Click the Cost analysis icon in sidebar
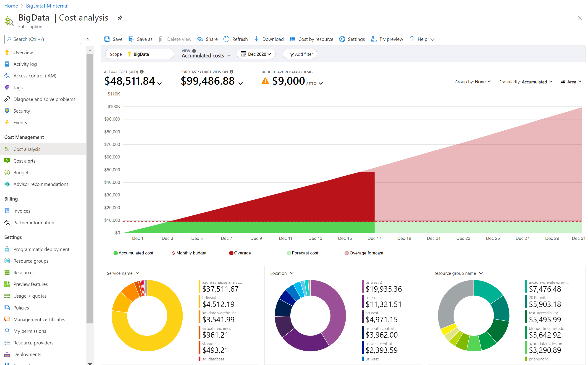 click(x=7, y=149)
